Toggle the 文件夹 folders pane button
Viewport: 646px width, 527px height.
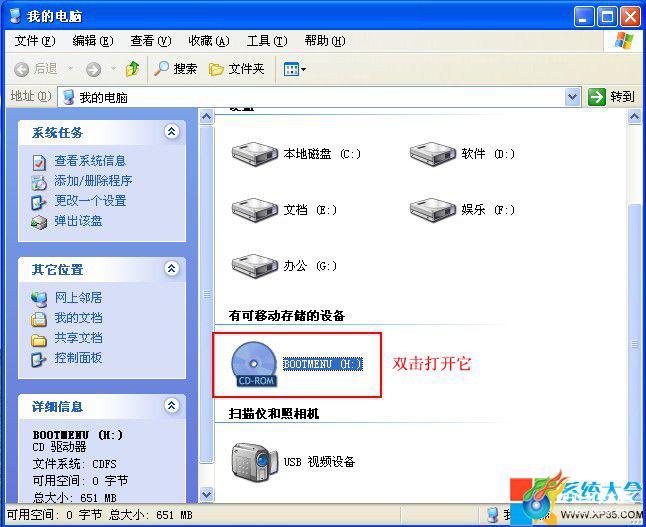tap(236, 69)
